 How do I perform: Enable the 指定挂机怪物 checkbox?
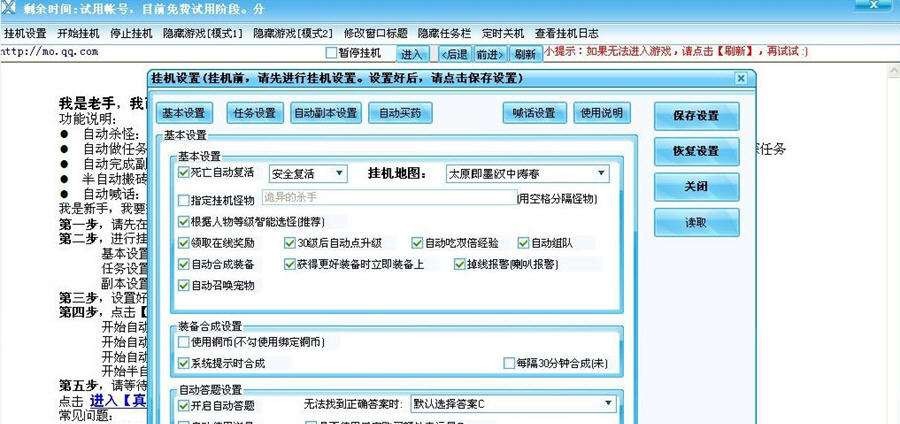coord(183,200)
